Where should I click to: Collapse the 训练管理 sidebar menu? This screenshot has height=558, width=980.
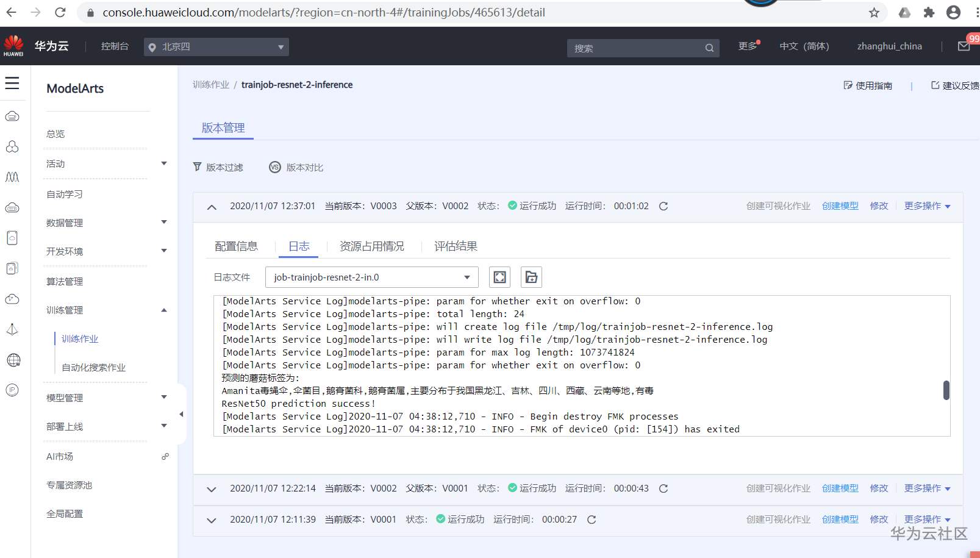[164, 310]
